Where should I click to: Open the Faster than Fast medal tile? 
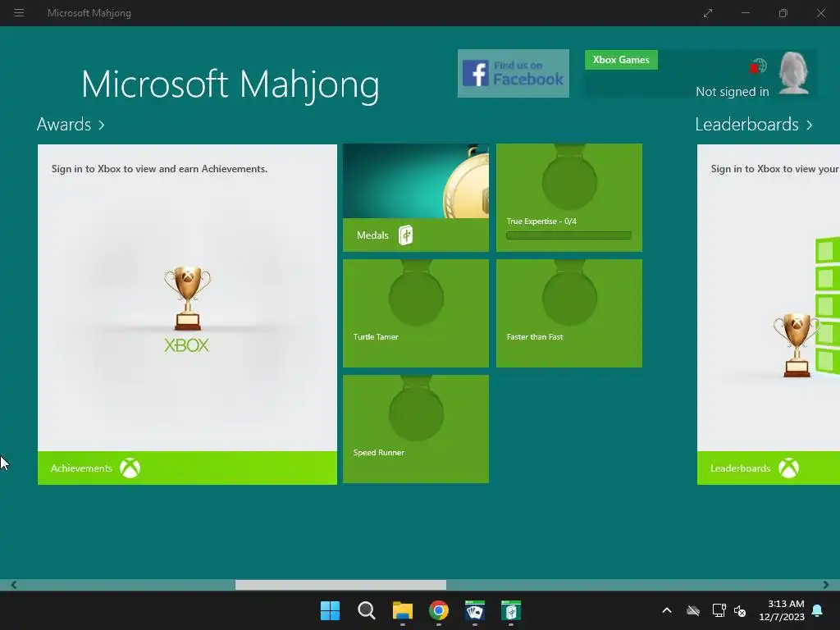(x=569, y=313)
